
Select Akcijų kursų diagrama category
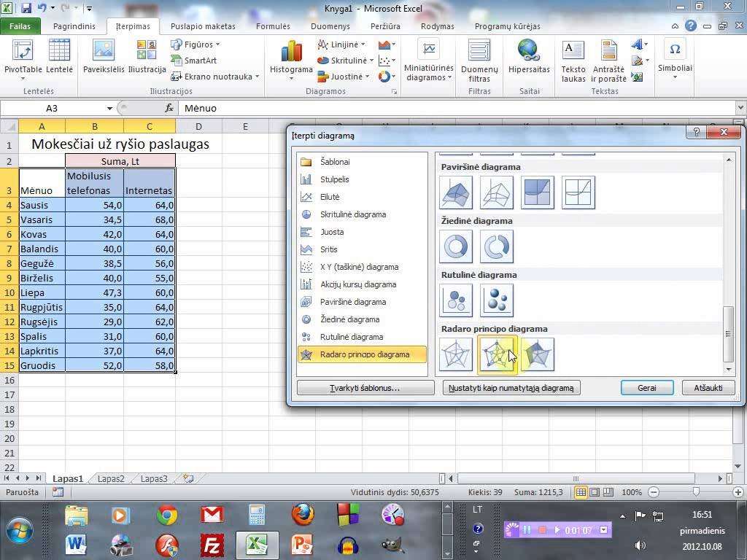pos(362,284)
